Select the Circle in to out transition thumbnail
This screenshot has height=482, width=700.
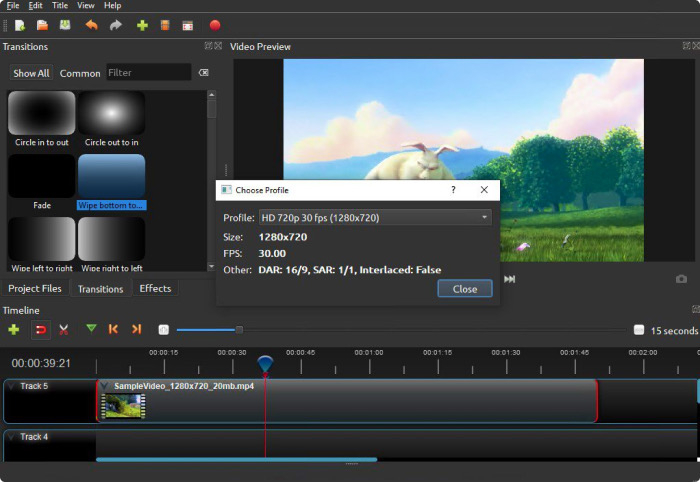click(42, 113)
